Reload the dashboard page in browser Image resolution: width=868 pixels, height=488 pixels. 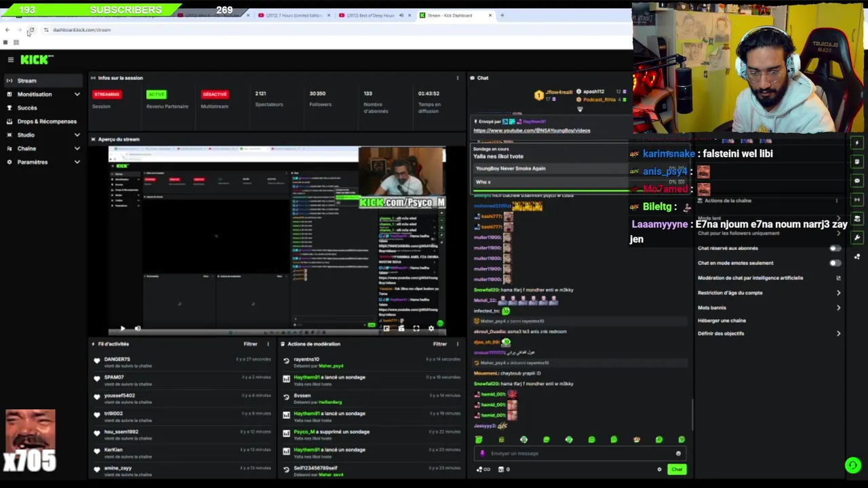(x=31, y=30)
